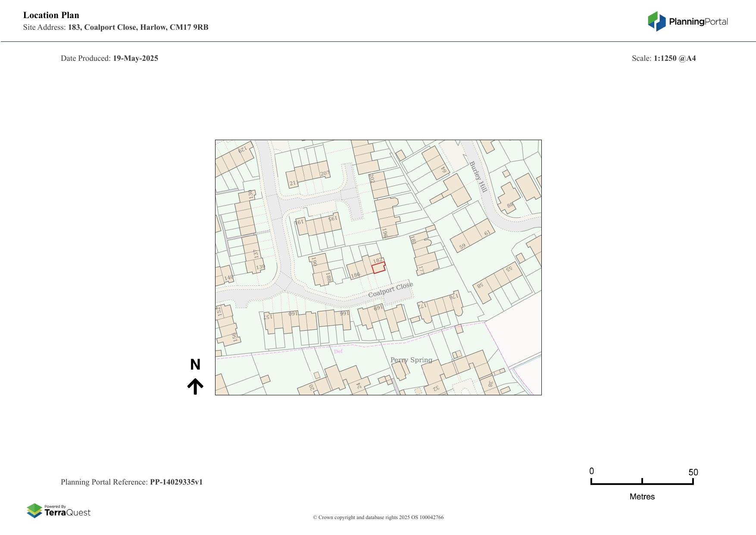The image size is (756, 535).
Task: Click the date produced 19-May-2025
Action: click(135, 58)
